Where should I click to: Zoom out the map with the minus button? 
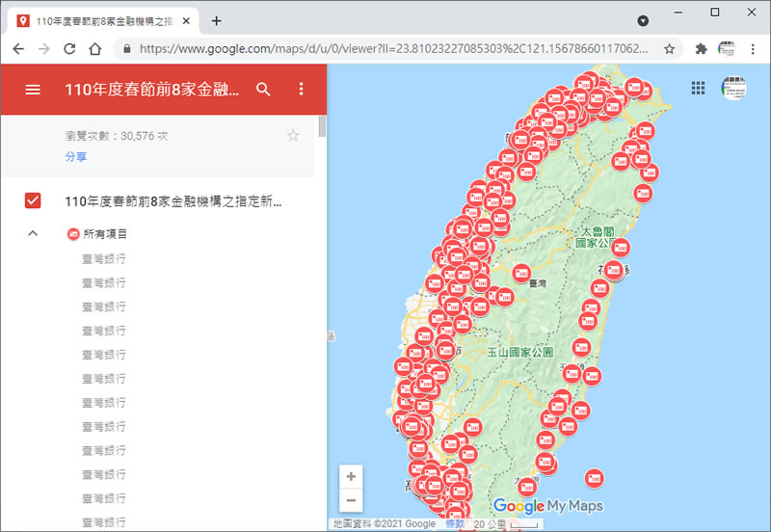pos(351,500)
